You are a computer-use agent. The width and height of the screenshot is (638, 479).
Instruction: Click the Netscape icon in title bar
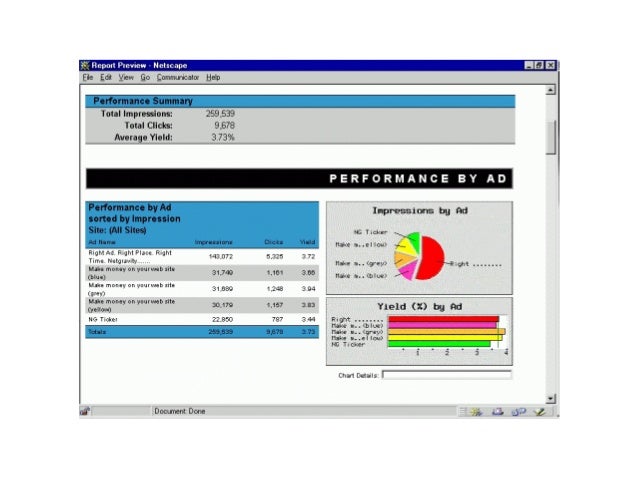click(85, 66)
